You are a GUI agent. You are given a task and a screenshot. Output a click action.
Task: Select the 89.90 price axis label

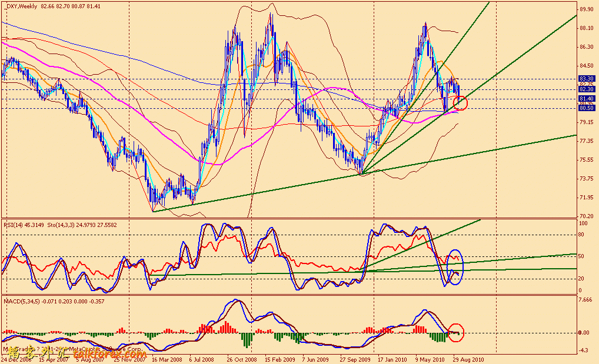(587, 9)
